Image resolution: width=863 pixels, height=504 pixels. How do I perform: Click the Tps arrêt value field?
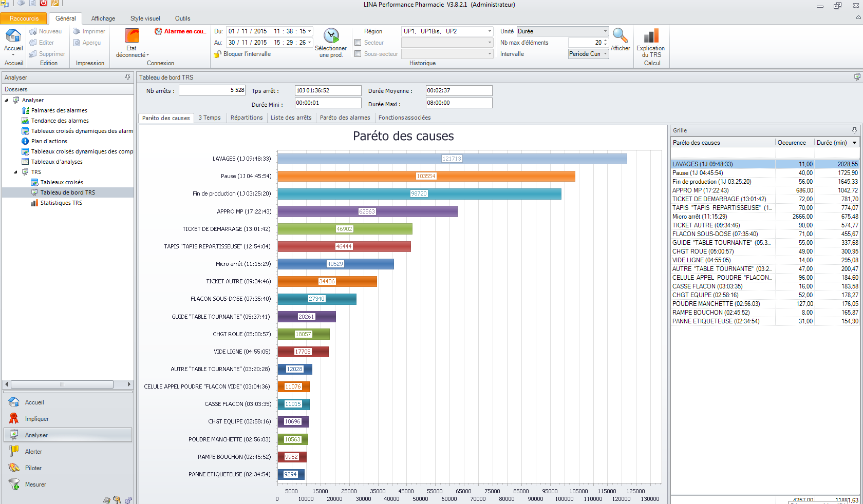tap(328, 90)
